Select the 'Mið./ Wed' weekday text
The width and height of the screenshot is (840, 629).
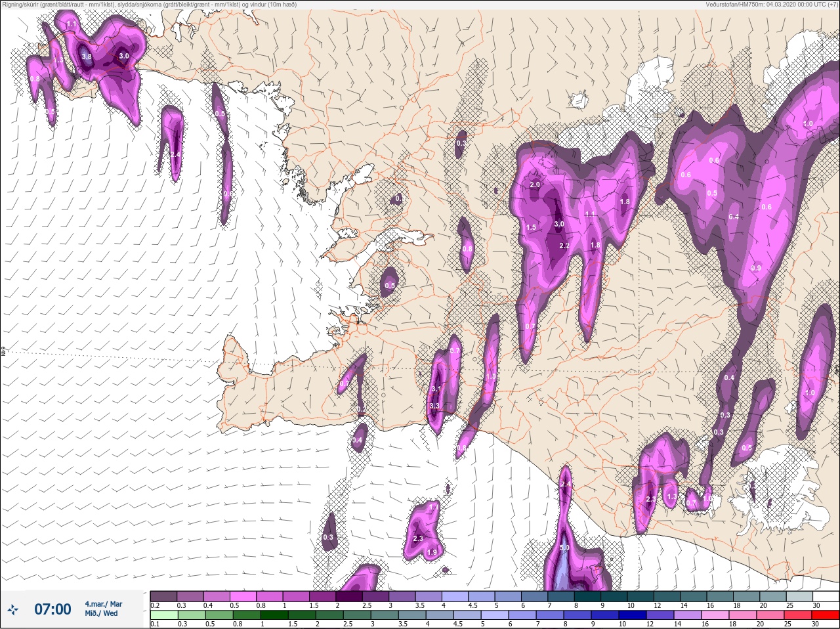(101, 613)
